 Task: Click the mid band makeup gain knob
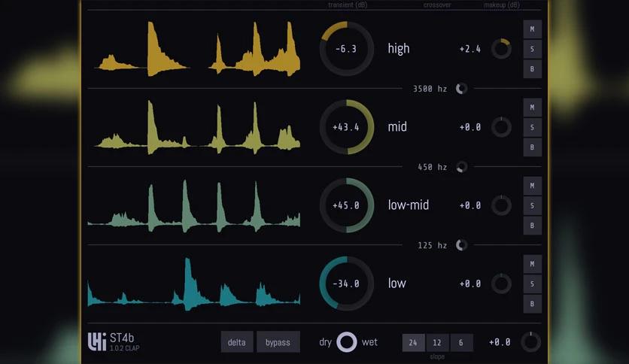click(501, 127)
